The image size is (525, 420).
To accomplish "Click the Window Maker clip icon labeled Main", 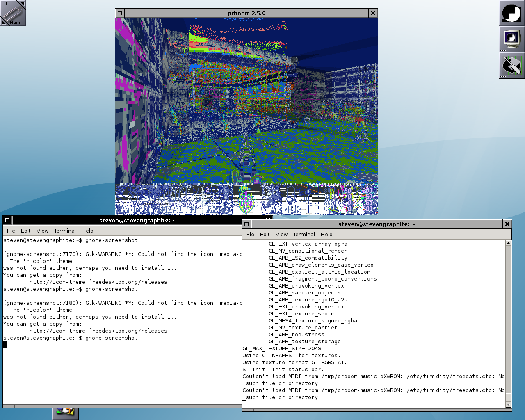I will click(13, 13).
